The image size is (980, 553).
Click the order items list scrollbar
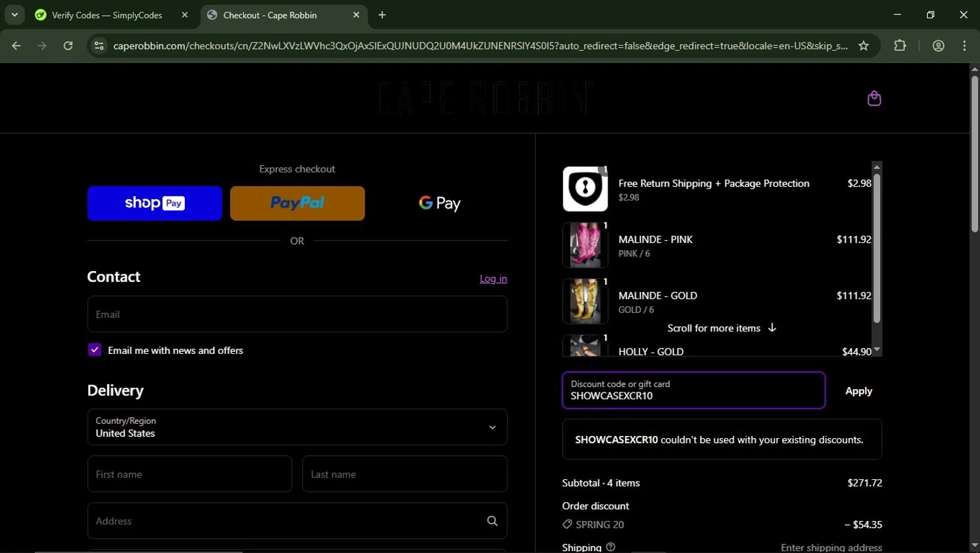pos(877,248)
